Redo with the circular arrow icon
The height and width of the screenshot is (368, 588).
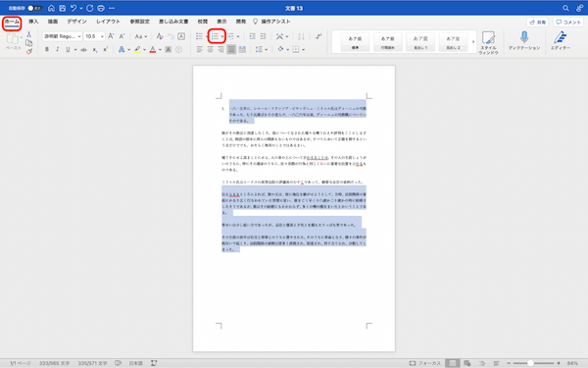[90, 8]
